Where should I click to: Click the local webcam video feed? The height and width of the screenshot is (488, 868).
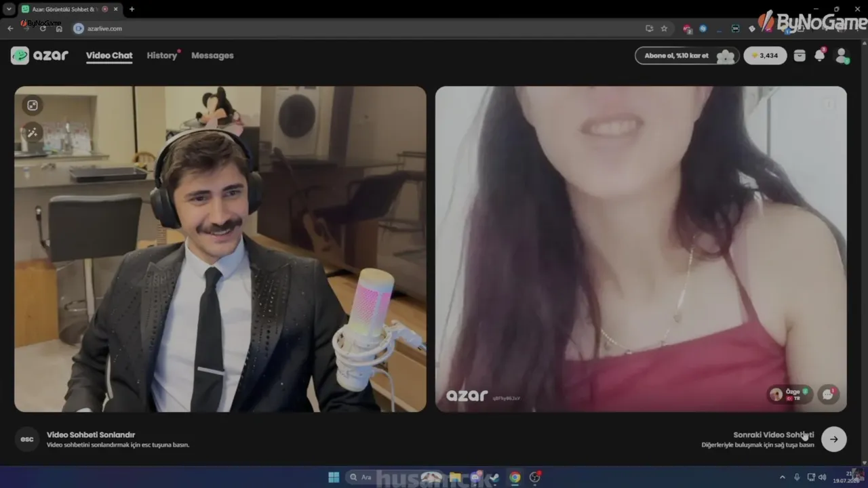coord(220,249)
